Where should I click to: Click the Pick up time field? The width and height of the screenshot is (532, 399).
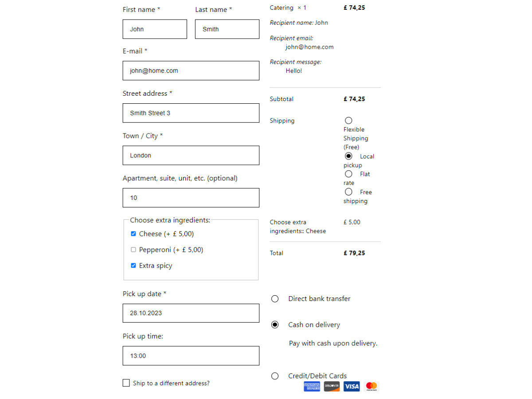click(191, 356)
